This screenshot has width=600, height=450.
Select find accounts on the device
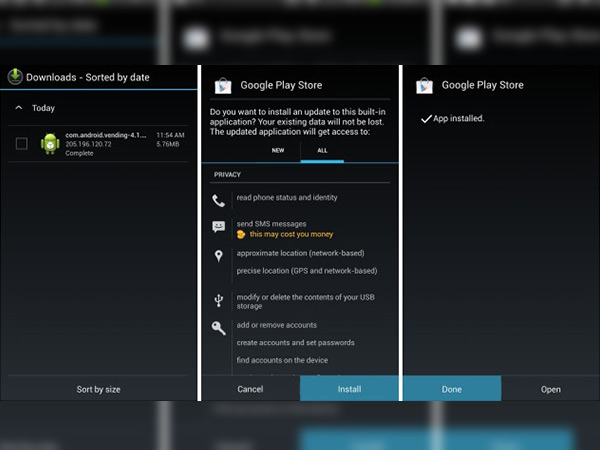(282, 360)
